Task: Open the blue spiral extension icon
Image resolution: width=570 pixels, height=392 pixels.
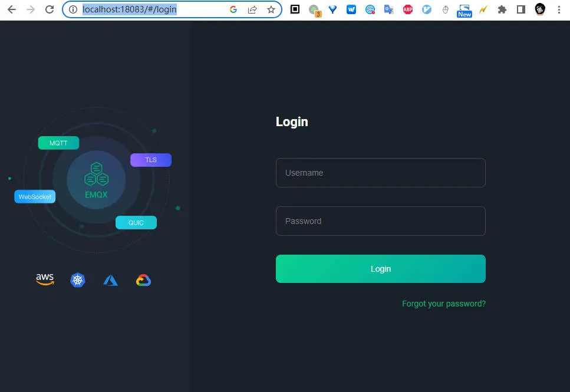Action: pos(370,10)
